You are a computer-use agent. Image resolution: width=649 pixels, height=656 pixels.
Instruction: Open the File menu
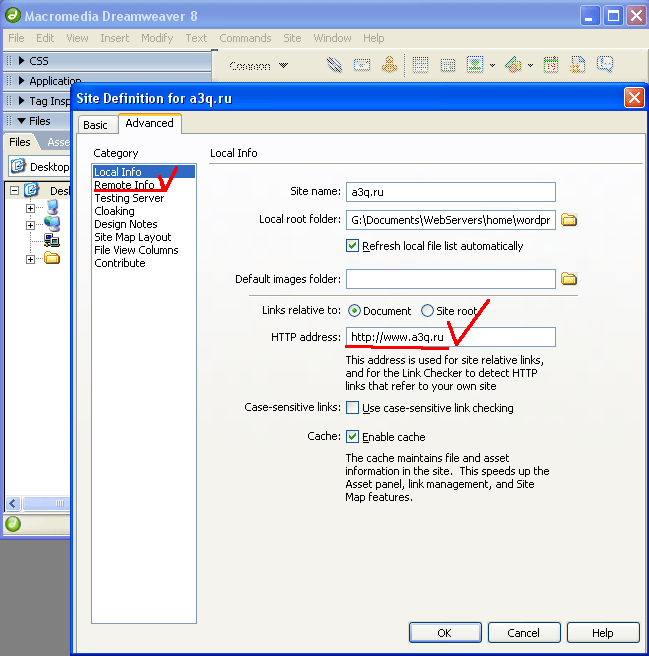16,38
